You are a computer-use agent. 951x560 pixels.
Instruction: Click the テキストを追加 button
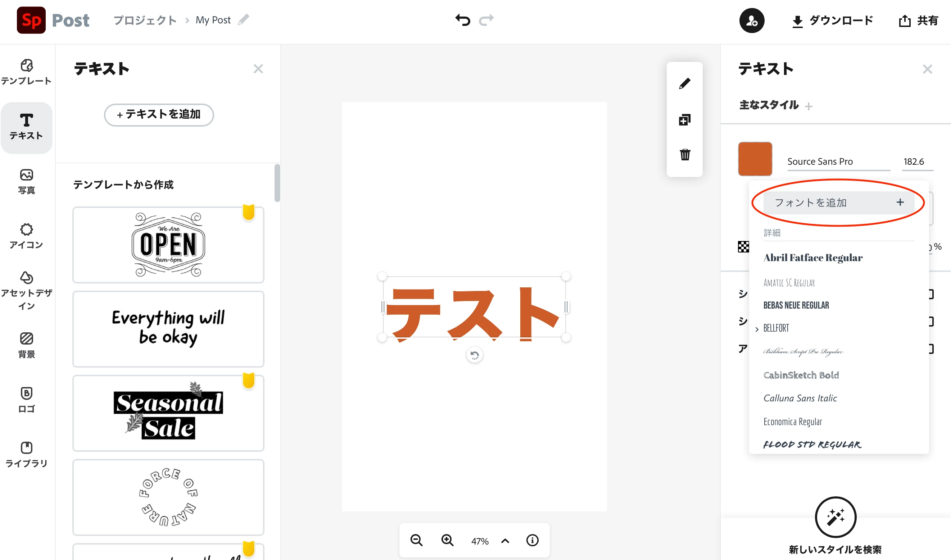(x=159, y=115)
